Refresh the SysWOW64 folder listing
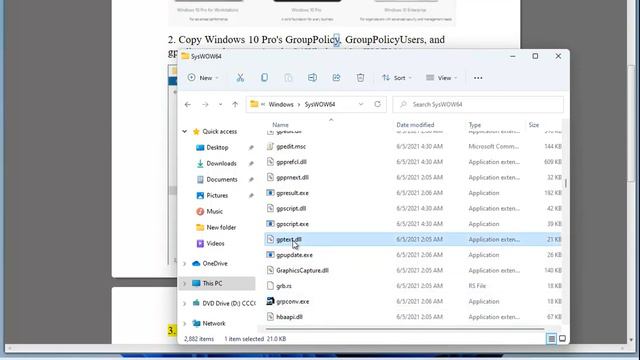This screenshot has width=640, height=360. pyautogui.click(x=378, y=104)
